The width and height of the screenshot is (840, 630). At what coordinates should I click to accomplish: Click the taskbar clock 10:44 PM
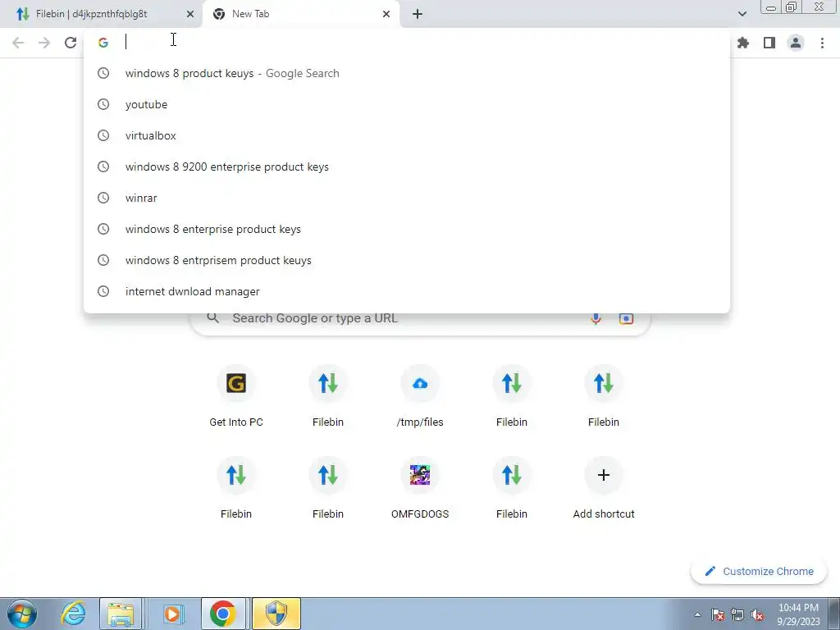(x=798, y=614)
